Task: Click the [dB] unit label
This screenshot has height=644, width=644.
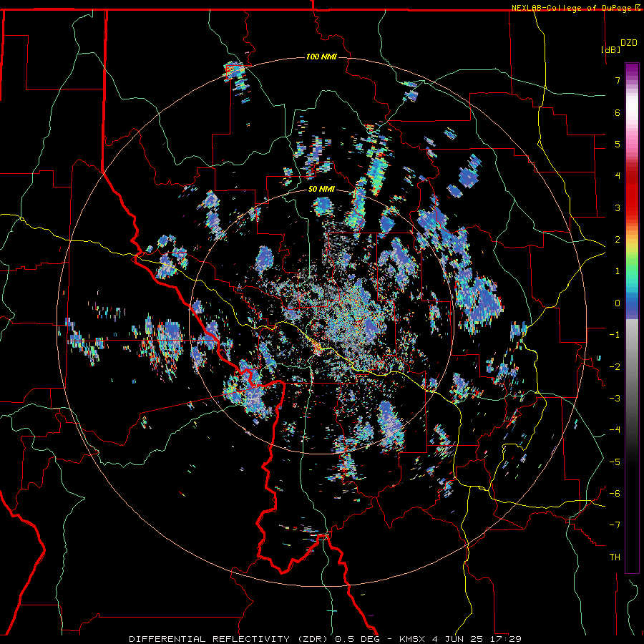Action: (x=611, y=49)
